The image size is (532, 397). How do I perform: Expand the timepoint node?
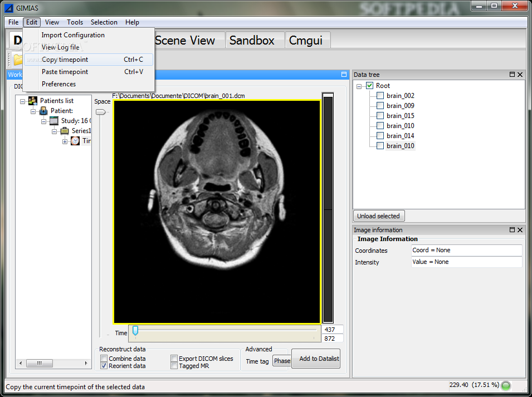(x=65, y=142)
